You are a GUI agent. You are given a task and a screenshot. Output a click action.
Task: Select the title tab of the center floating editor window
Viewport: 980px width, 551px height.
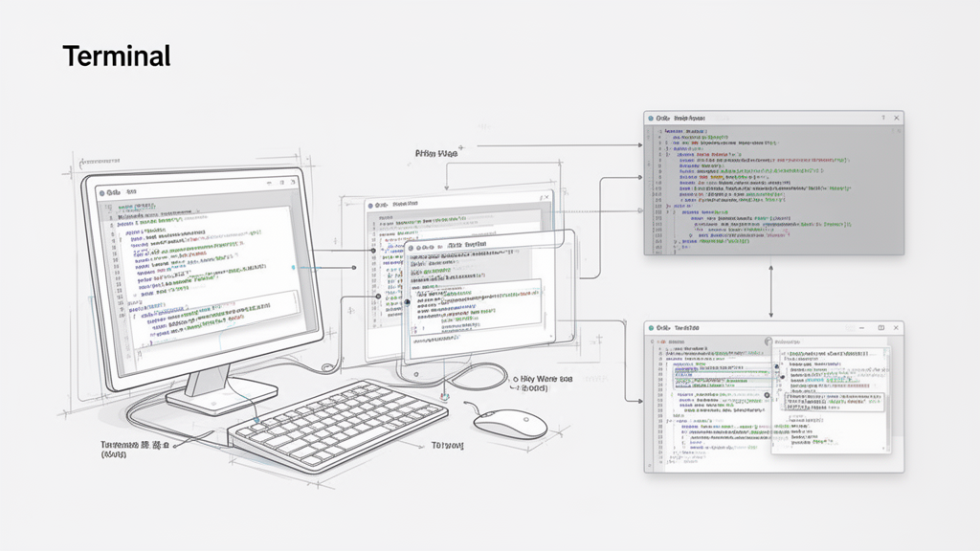pyautogui.click(x=468, y=244)
